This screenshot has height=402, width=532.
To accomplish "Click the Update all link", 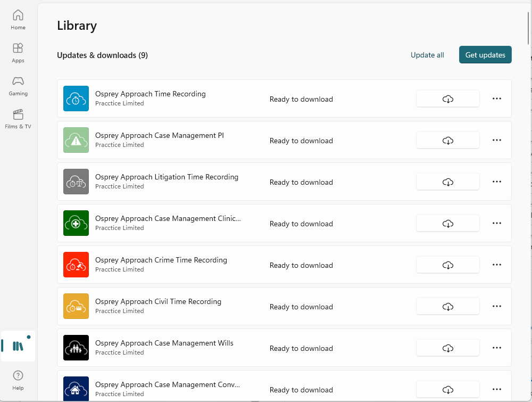I will 427,55.
